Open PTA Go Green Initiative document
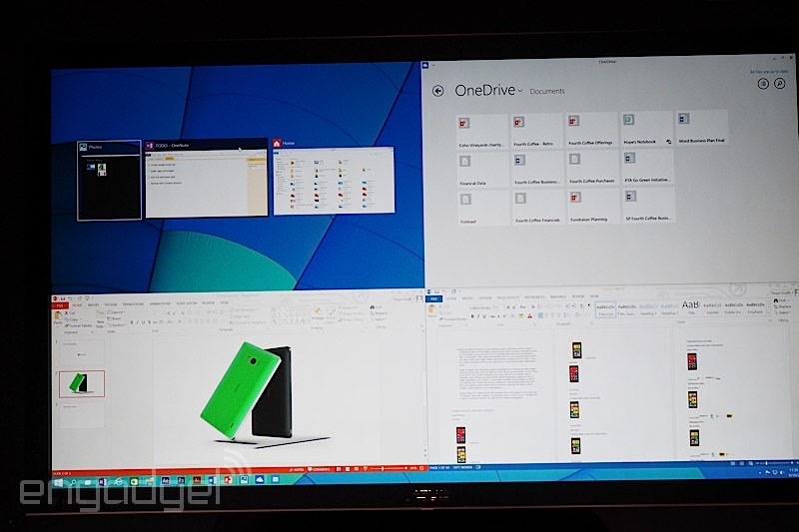This screenshot has height=532, width=799. point(647,167)
